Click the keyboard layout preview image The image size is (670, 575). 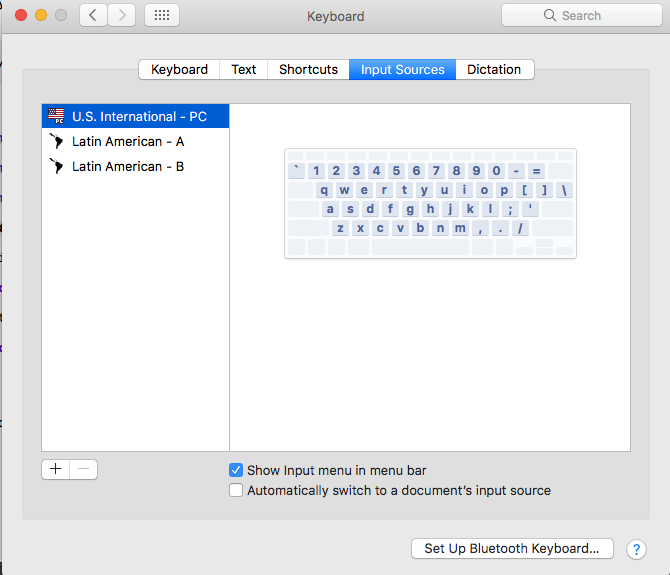(x=430, y=203)
